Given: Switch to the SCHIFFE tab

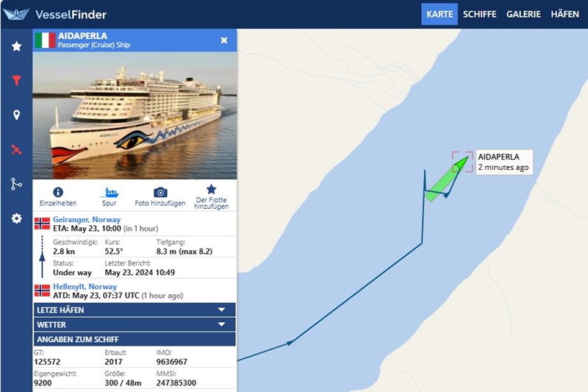Looking at the screenshot, I should pyautogui.click(x=479, y=14).
